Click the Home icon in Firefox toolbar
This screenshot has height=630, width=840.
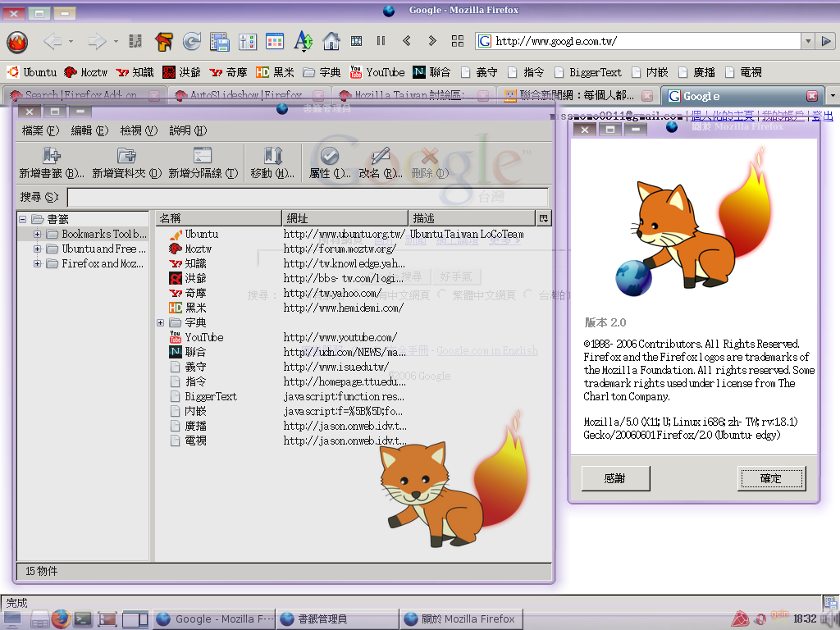pos(331,41)
